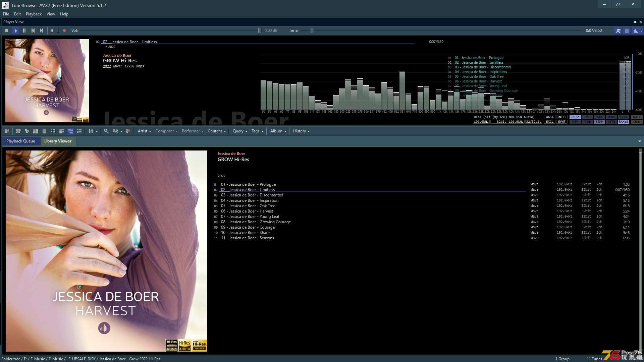
Task: Toggle the RAND random indicator
Action: [x=587, y=122]
